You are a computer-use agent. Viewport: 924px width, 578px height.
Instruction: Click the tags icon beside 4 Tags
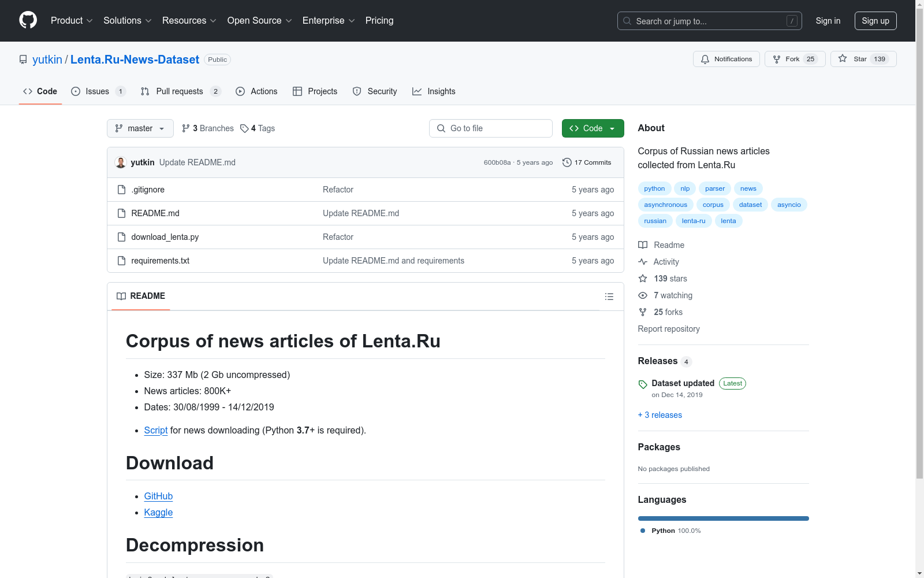[x=244, y=128]
